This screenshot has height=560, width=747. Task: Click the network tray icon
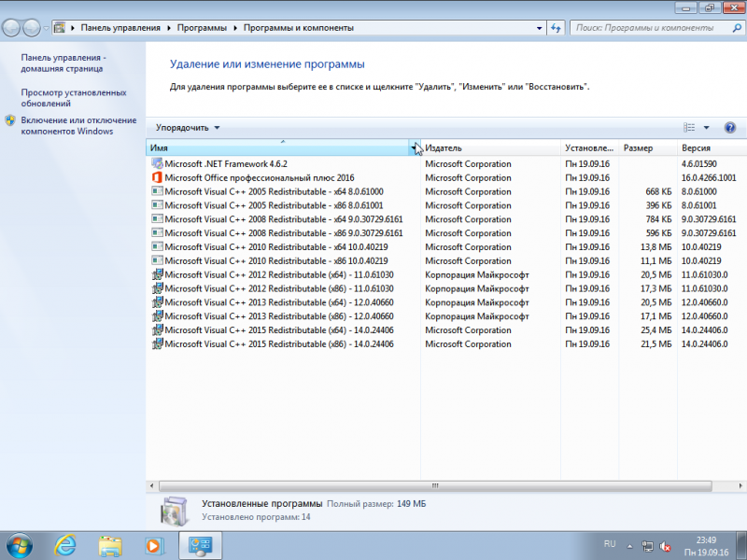point(647,546)
